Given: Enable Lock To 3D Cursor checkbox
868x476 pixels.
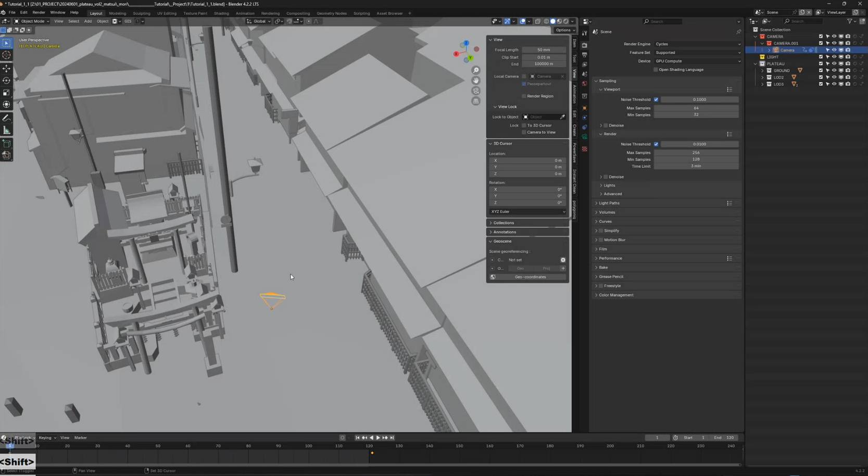Looking at the screenshot, I should coord(524,126).
